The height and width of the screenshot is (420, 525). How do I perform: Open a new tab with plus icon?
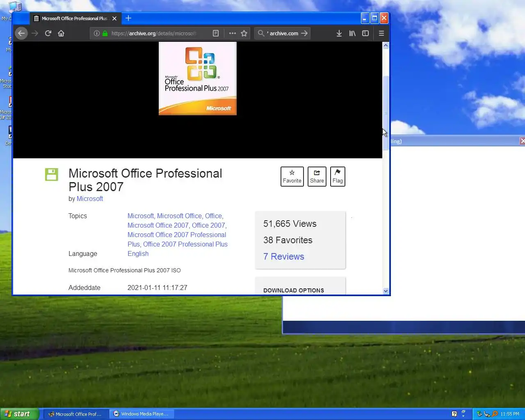point(128,18)
